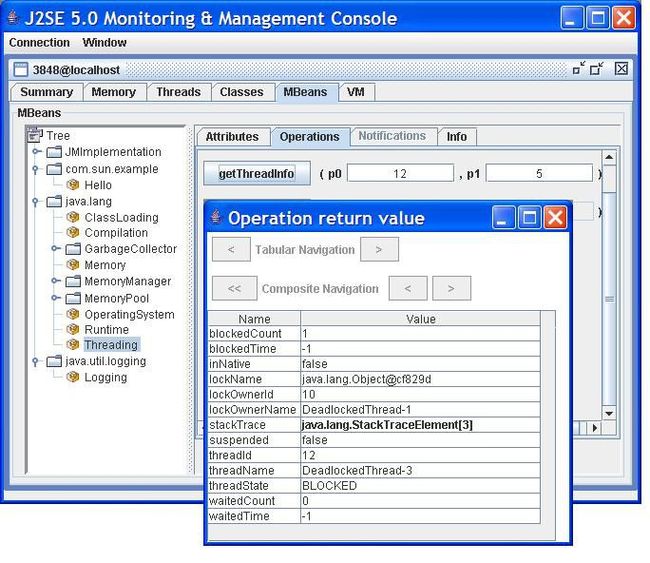Maximize the 3848@localhost internal frame

point(597,68)
